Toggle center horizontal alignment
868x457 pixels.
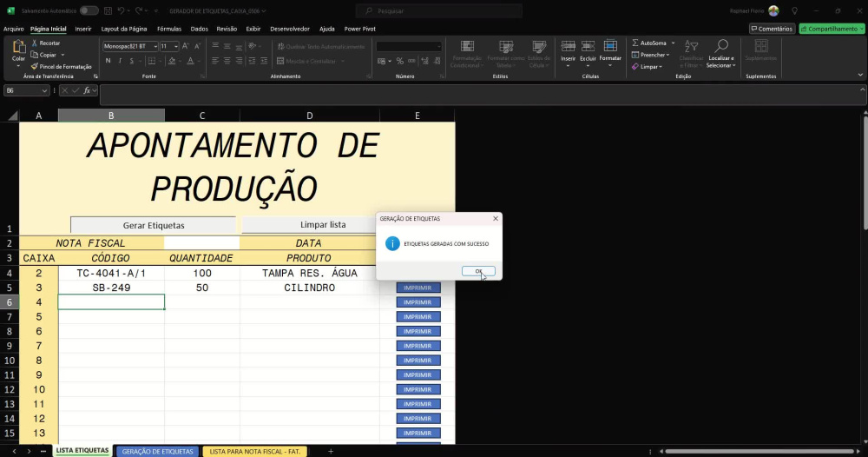point(227,61)
